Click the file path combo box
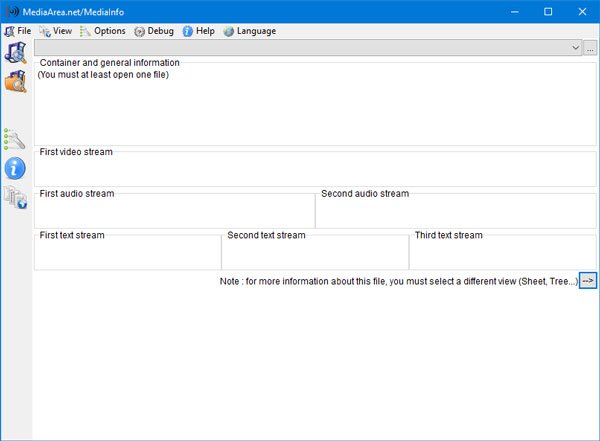Viewport: 600px width, 441px height. point(308,48)
